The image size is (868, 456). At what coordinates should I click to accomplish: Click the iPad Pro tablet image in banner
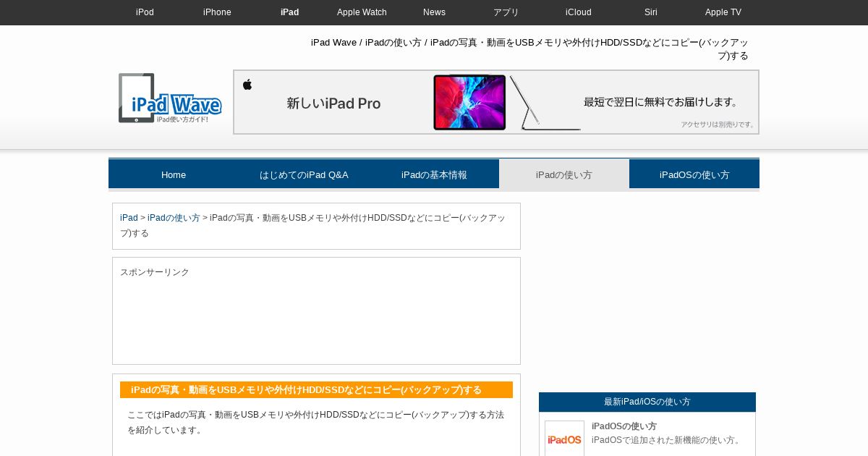click(469, 102)
